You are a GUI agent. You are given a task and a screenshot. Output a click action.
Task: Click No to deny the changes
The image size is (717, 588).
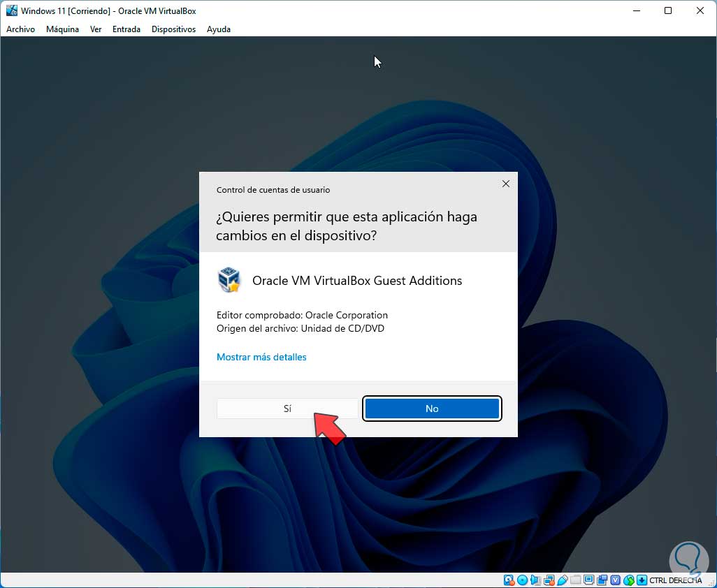click(432, 409)
